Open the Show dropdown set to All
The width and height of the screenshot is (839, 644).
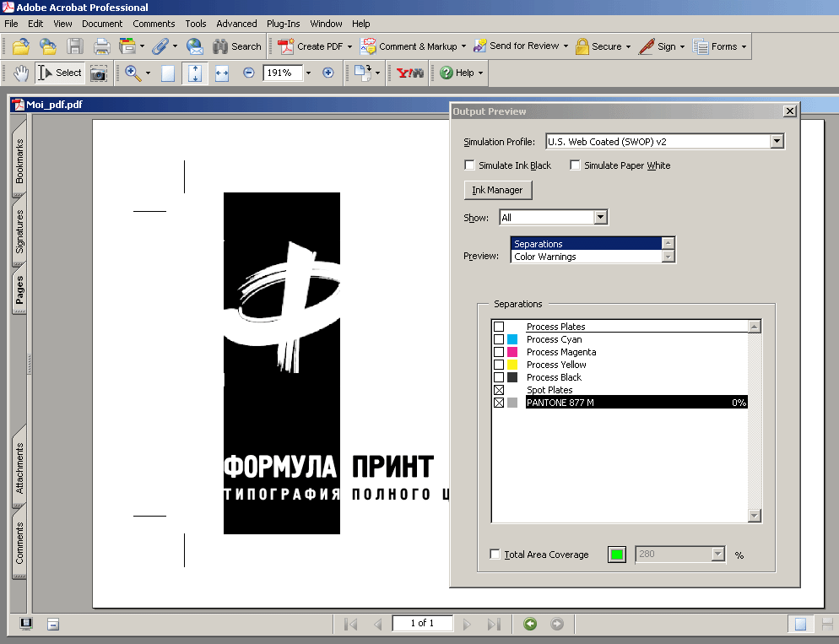pyautogui.click(x=600, y=217)
